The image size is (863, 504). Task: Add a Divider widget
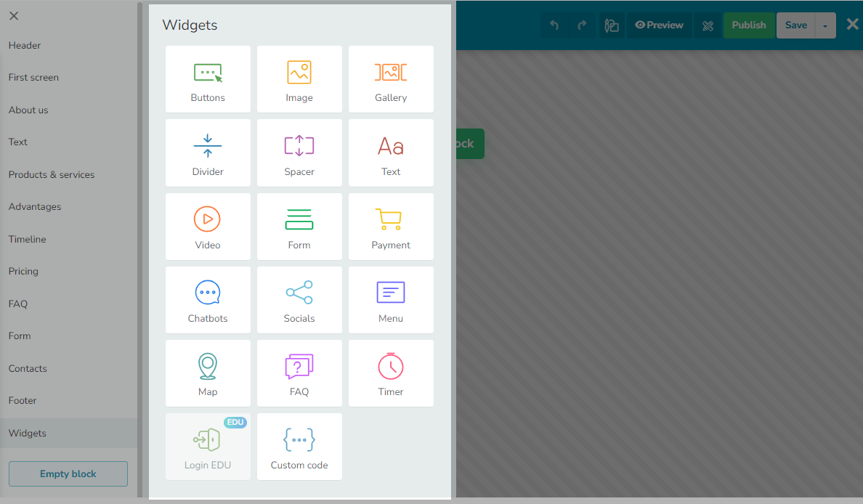208,153
